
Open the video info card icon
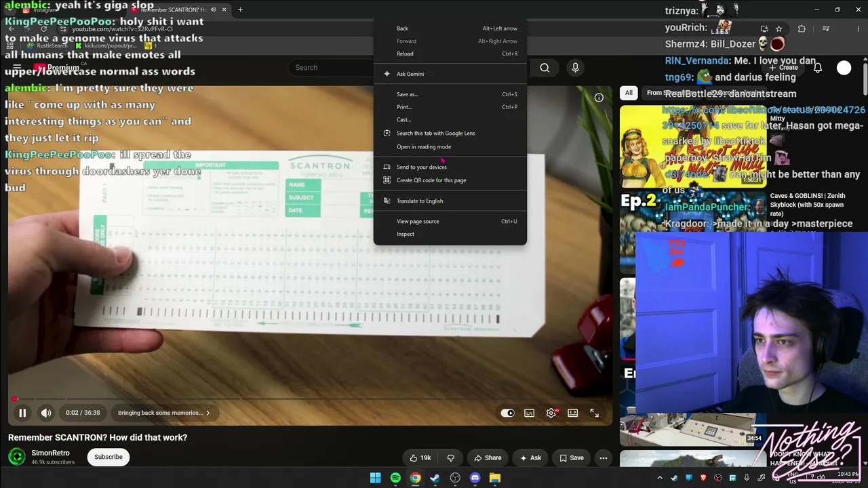coord(599,98)
